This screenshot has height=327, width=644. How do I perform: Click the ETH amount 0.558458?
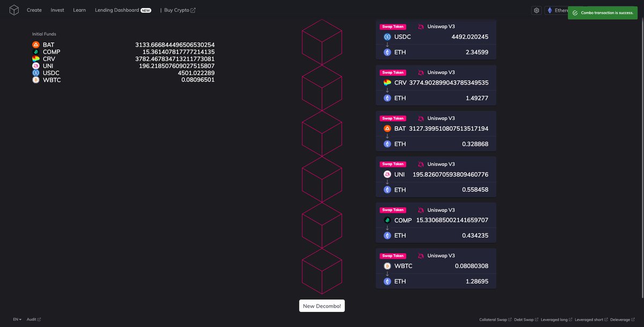tap(475, 190)
